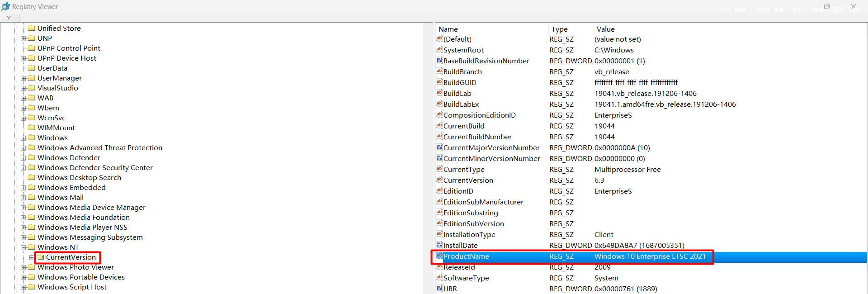This screenshot has height=294, width=868.
Task: Click the CurrentVersion folder icon in tree
Action: (x=40, y=257)
